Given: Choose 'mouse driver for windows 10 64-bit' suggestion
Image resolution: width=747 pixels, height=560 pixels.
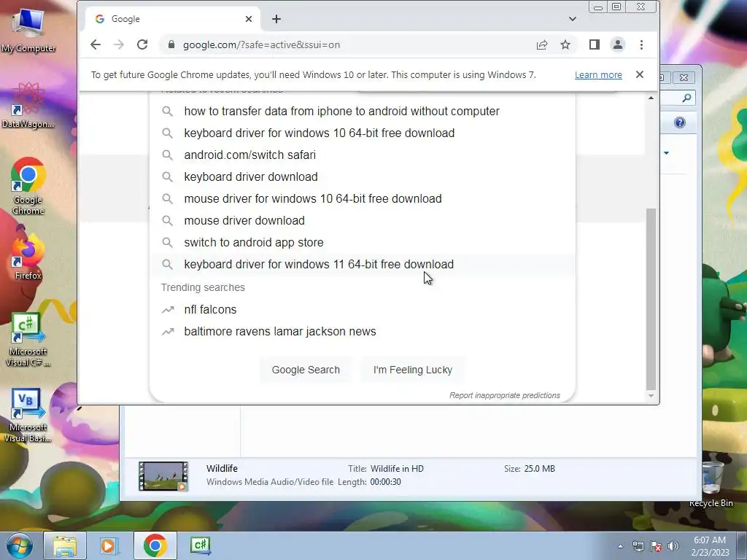Looking at the screenshot, I should 362,198.
